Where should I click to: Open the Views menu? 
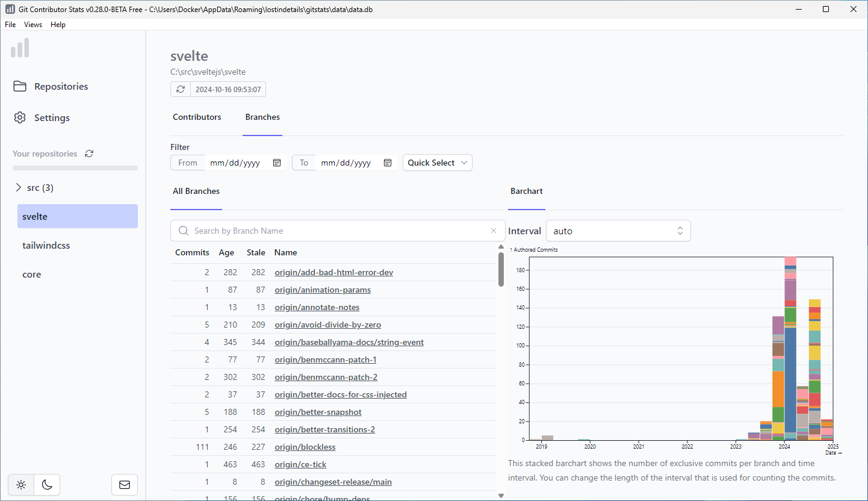click(x=33, y=25)
